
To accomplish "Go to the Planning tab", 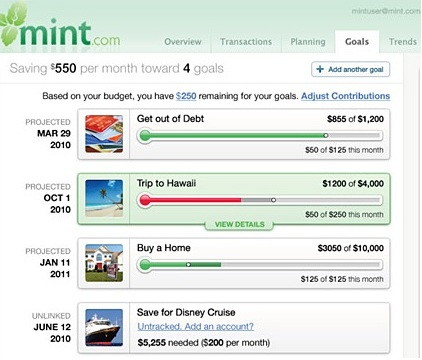I will (308, 42).
